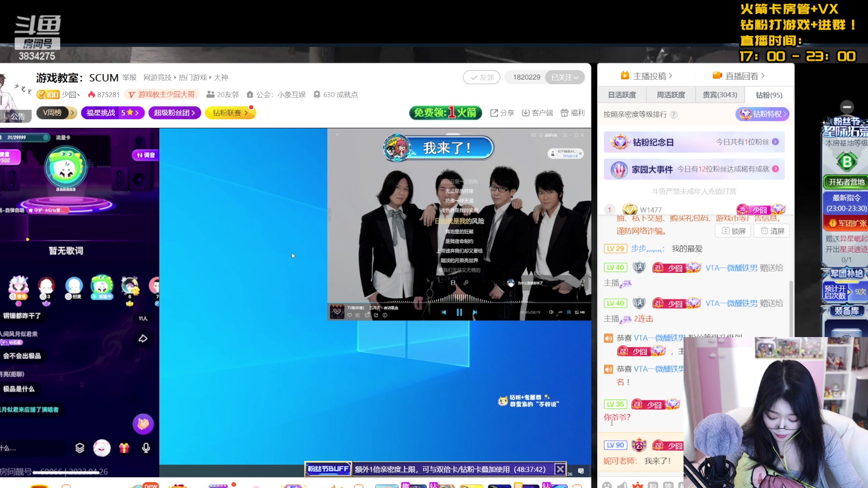The image size is (868, 488).
Task: Click the 11人 audience count
Action: [143, 319]
